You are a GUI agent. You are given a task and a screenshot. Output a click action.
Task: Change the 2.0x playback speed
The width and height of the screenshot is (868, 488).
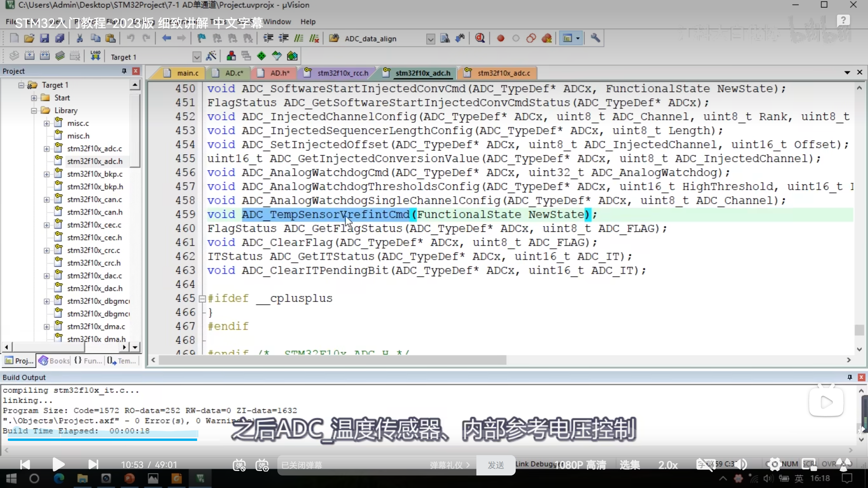(x=668, y=465)
